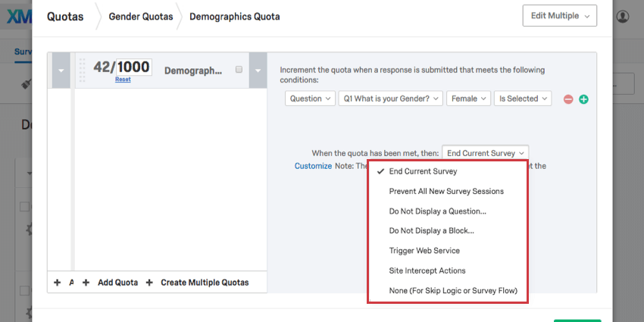The height and width of the screenshot is (322, 644).
Task: Collapse arrow left of the quota row
Action: pos(60,70)
